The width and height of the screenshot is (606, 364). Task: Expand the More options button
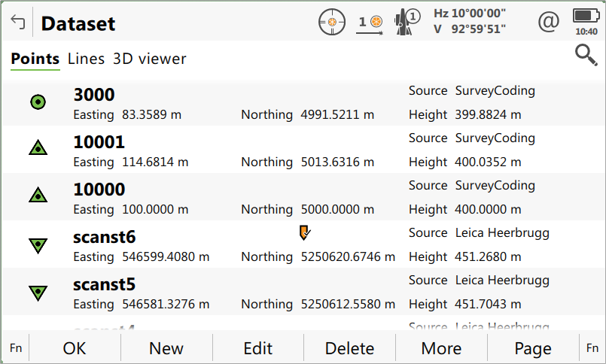tap(441, 348)
